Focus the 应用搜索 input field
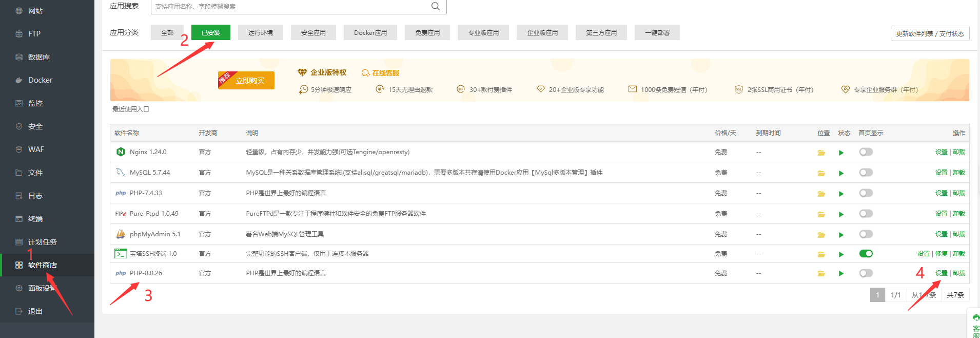980x338 pixels. pyautogui.click(x=299, y=6)
